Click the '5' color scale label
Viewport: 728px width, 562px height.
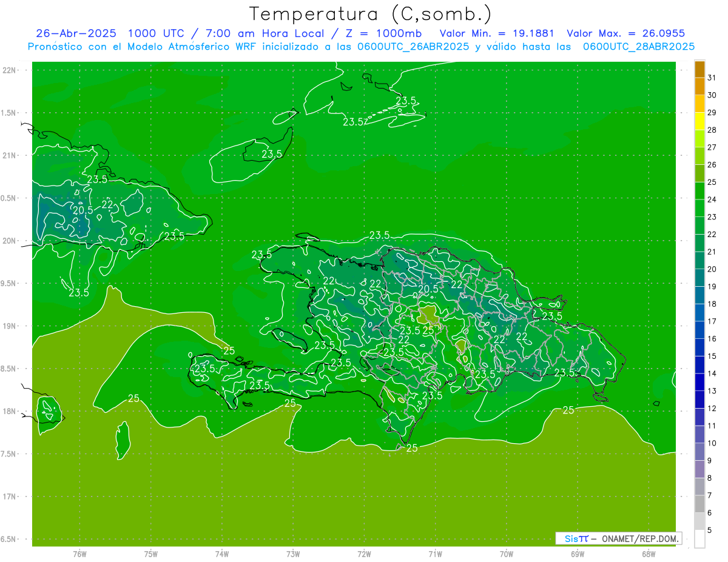click(710, 530)
